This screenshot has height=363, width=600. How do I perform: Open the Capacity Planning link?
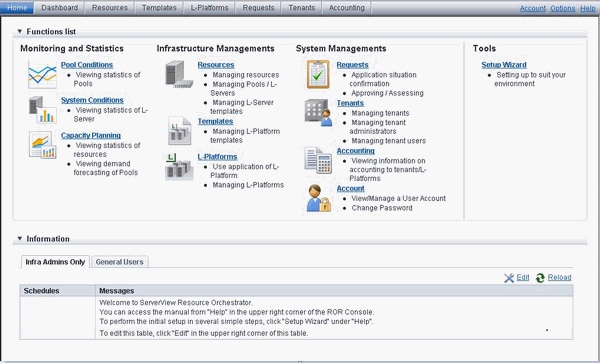91,135
